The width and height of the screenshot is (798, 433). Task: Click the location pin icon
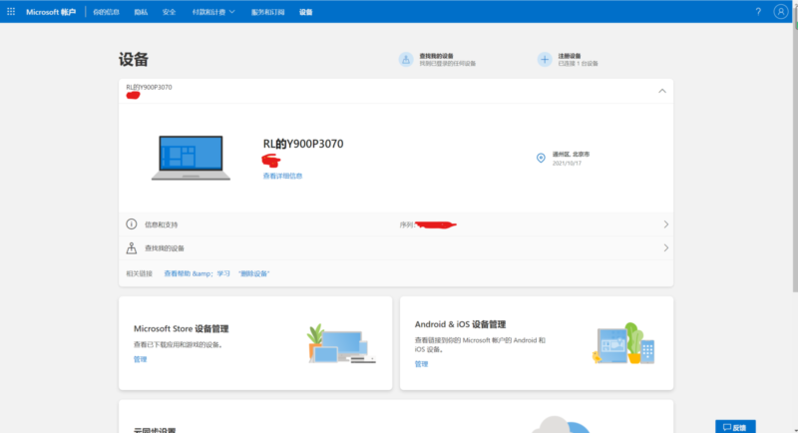tap(541, 158)
